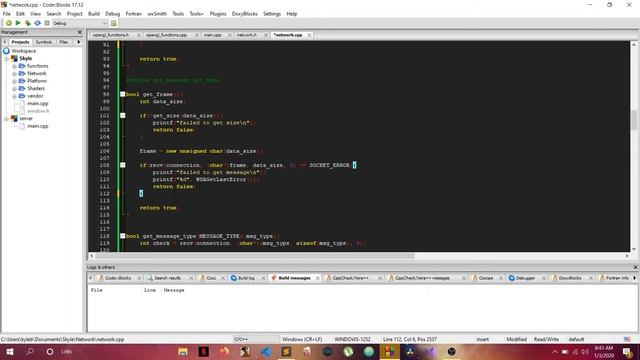
Task: Open the Build log tab
Action: tap(246, 278)
